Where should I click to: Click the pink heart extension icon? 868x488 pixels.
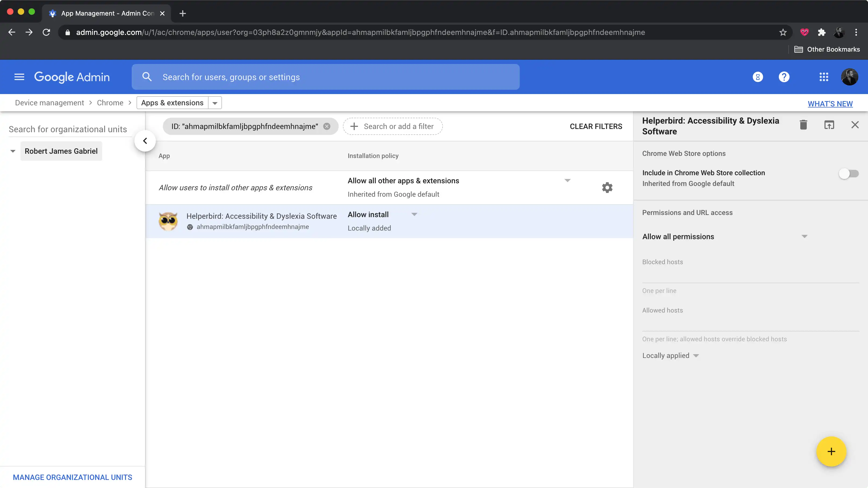pyautogui.click(x=804, y=32)
